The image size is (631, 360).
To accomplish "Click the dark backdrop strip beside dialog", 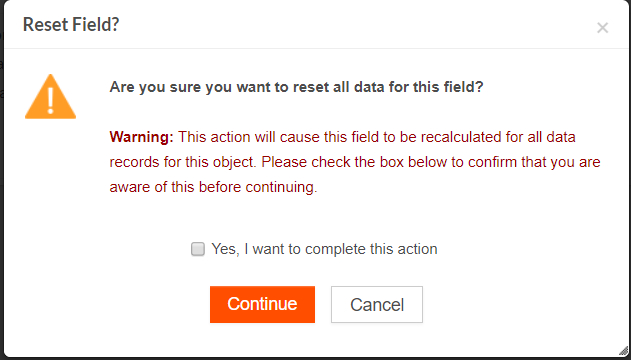I will click(2, 181).
